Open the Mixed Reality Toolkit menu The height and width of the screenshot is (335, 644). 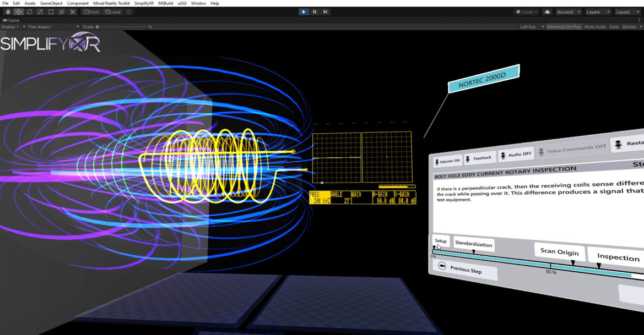coord(111,3)
